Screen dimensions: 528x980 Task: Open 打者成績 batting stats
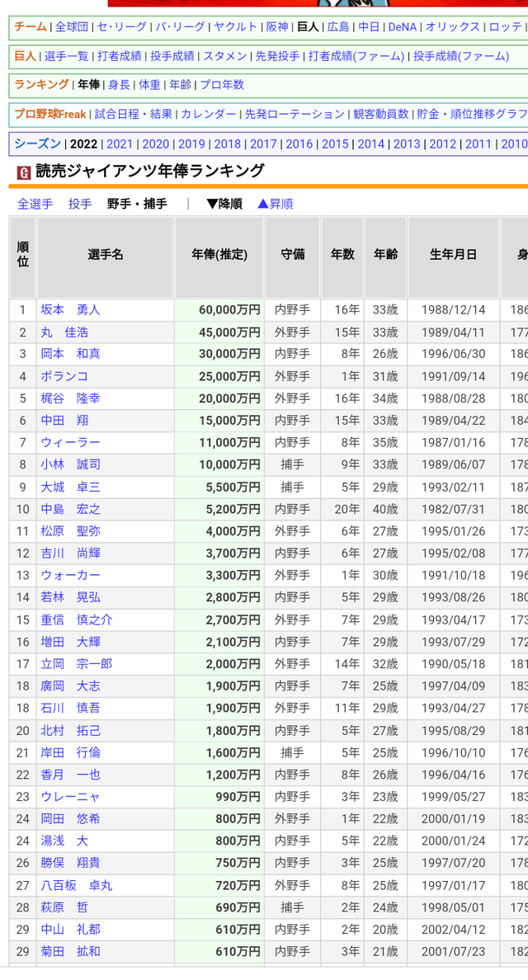click(x=120, y=56)
